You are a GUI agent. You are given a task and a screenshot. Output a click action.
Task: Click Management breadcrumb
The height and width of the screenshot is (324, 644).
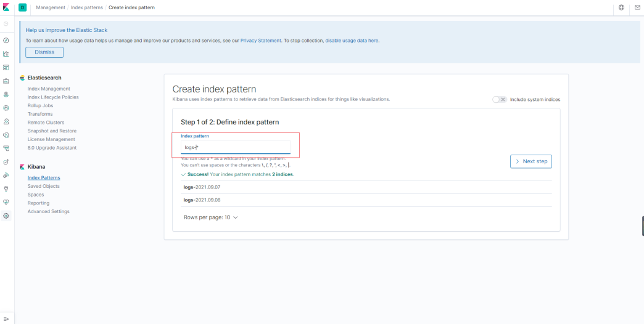(x=51, y=7)
